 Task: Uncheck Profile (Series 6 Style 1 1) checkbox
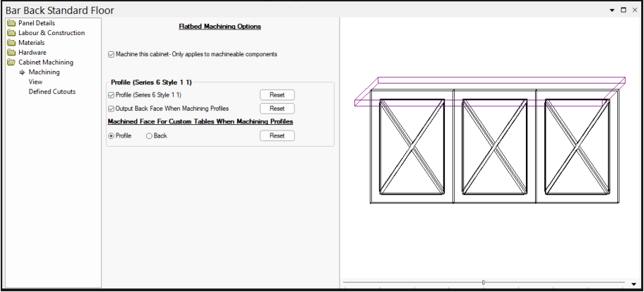[x=111, y=95]
